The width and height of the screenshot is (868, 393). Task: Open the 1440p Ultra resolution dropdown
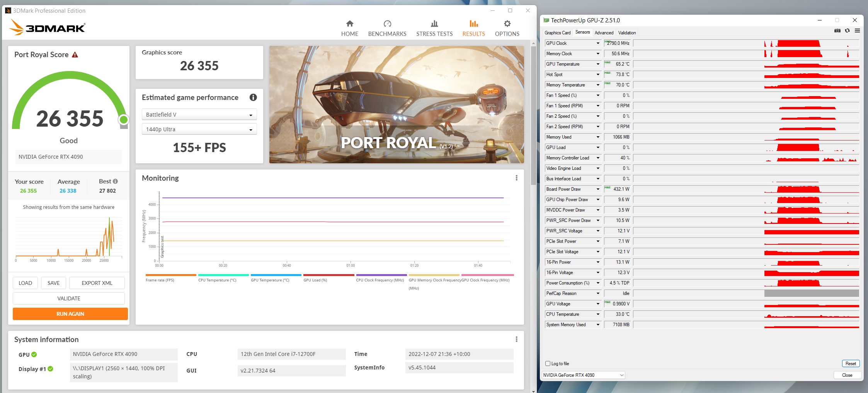click(199, 129)
